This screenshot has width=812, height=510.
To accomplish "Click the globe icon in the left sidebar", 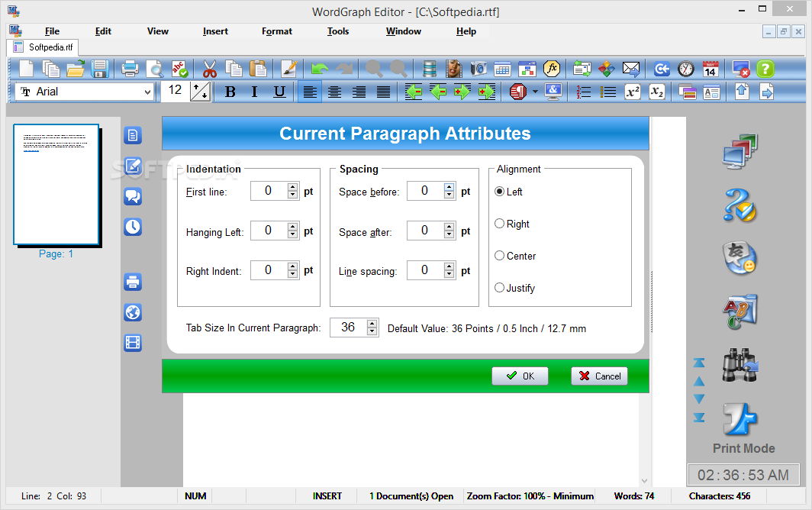I will [x=133, y=312].
